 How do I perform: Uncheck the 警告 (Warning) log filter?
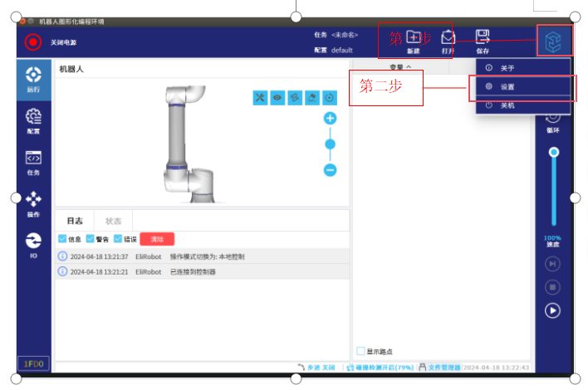91,239
